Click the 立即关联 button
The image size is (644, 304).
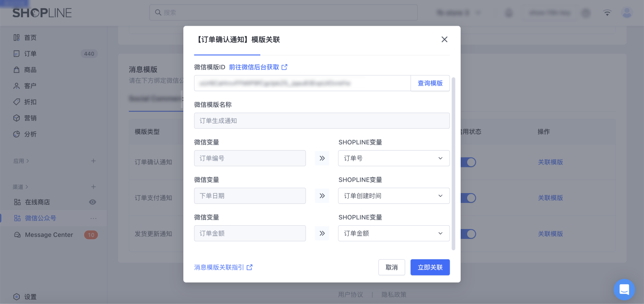[430, 267]
